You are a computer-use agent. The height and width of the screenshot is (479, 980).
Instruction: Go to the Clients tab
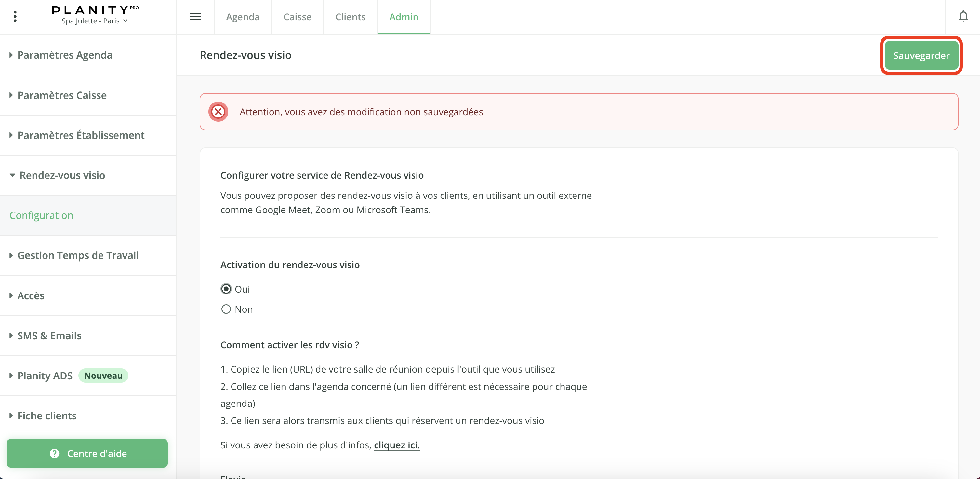[x=350, y=17]
